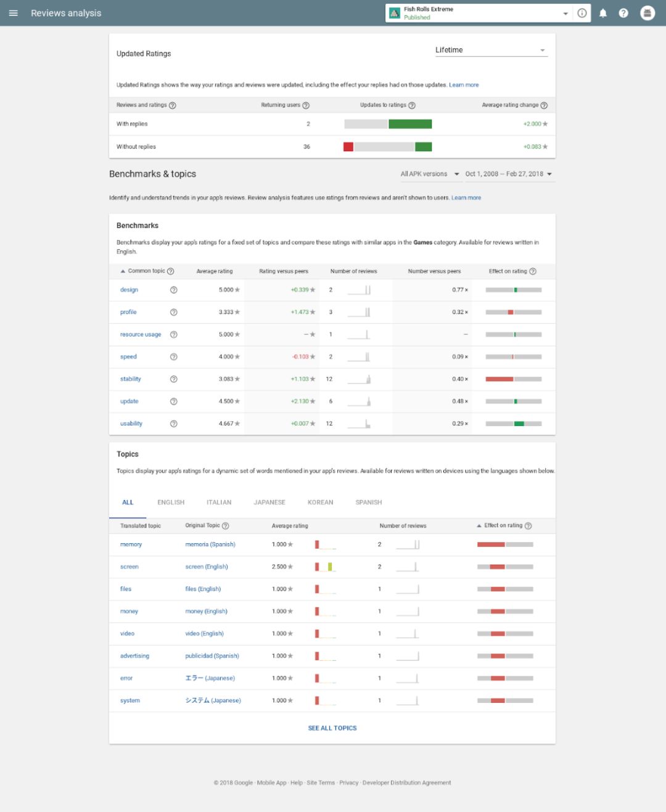Click the With replies updates bar
The image size is (666, 812).
click(x=388, y=124)
